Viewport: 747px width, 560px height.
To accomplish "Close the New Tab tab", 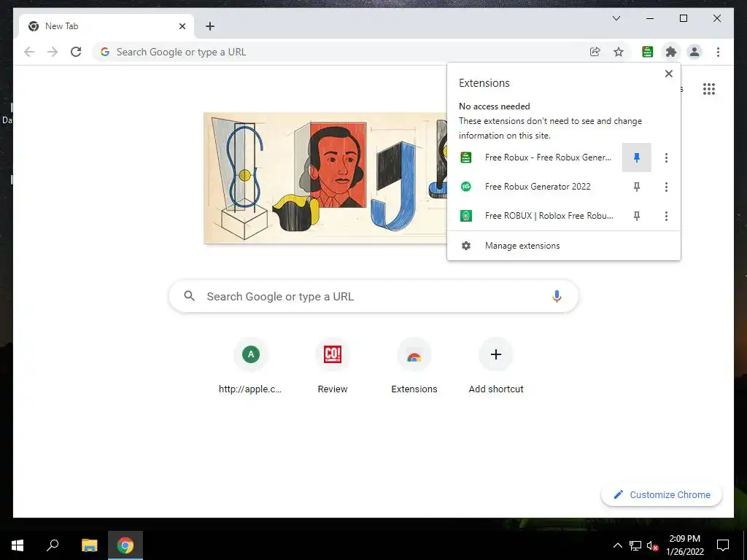I will pyautogui.click(x=182, y=26).
